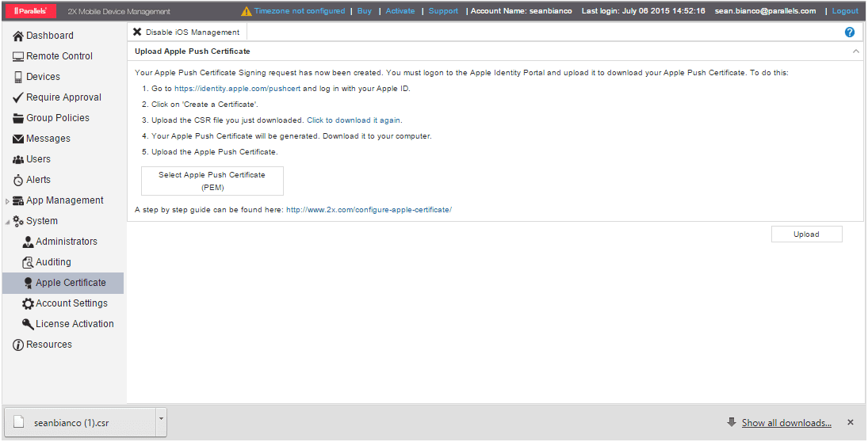Click the Alerts stopwatch icon
This screenshot has width=868, height=442.
pyautogui.click(x=18, y=180)
